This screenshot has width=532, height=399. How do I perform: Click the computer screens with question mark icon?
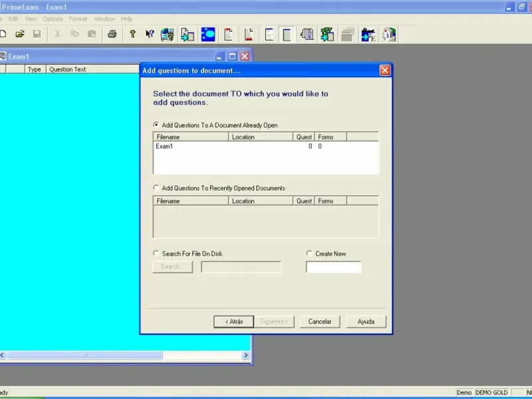pyautogui.click(x=168, y=35)
